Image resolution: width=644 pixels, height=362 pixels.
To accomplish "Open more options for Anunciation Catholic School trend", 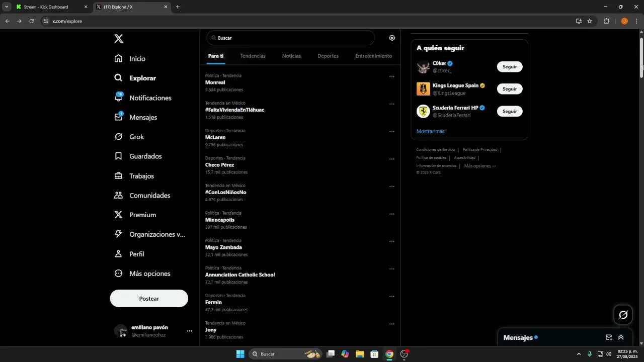I will pos(391,269).
